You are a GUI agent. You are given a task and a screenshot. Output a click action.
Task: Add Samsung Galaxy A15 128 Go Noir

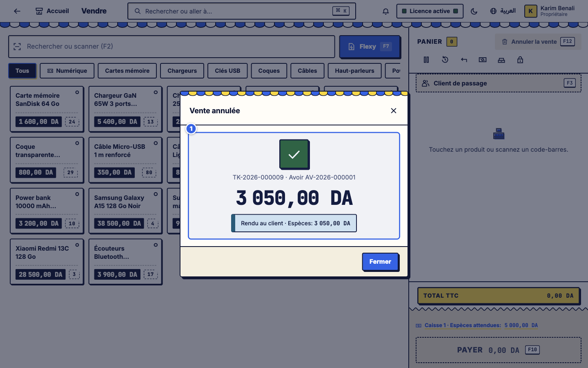click(x=125, y=211)
